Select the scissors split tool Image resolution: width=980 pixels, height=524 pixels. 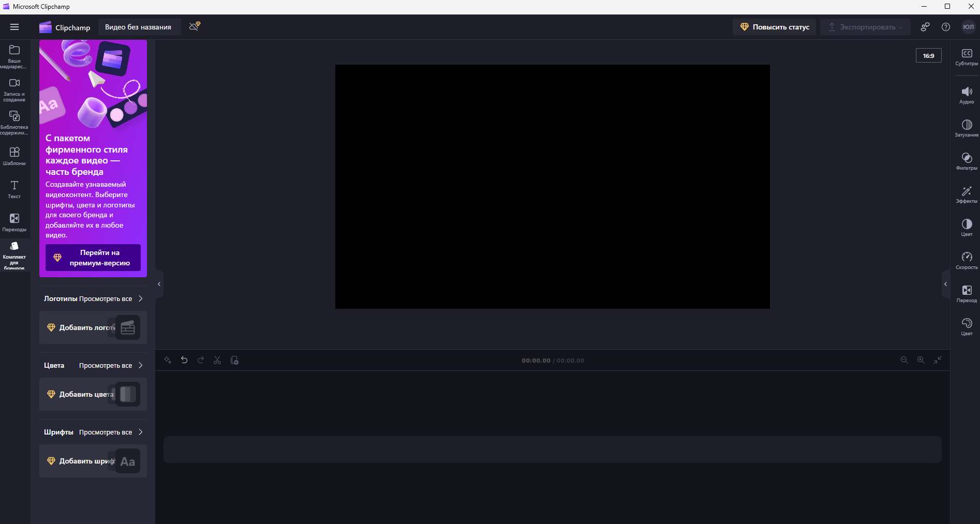tap(217, 360)
